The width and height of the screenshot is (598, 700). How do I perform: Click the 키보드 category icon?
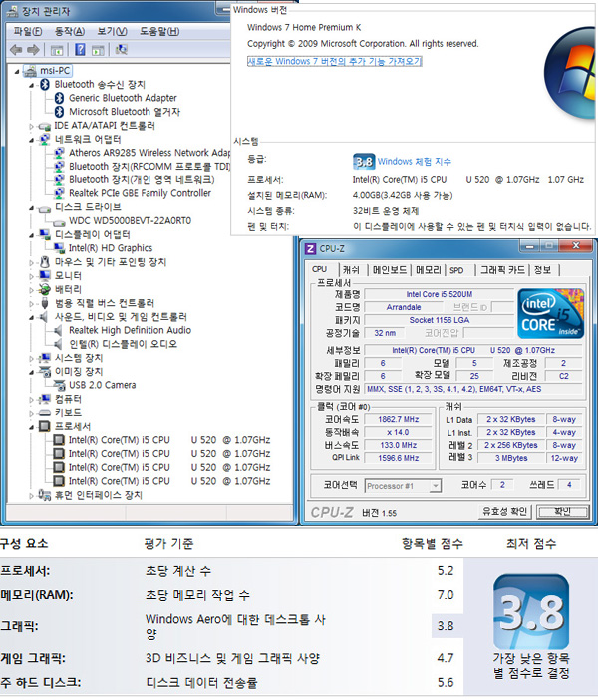(x=45, y=413)
